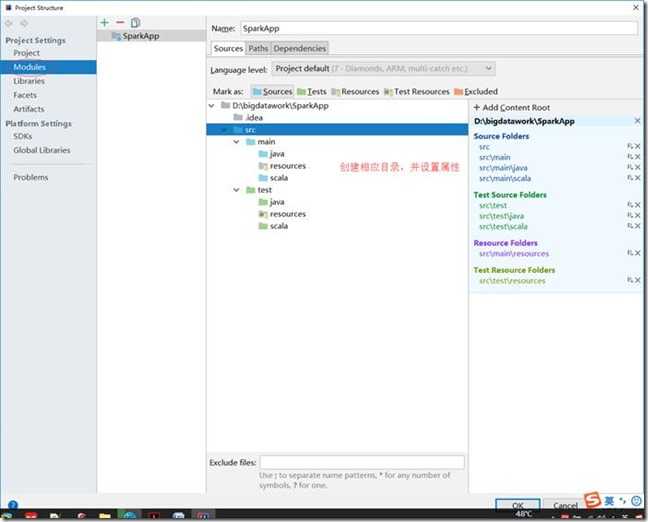This screenshot has width=648, height=522.
Task: Open Artifacts settings
Action: 29,109
